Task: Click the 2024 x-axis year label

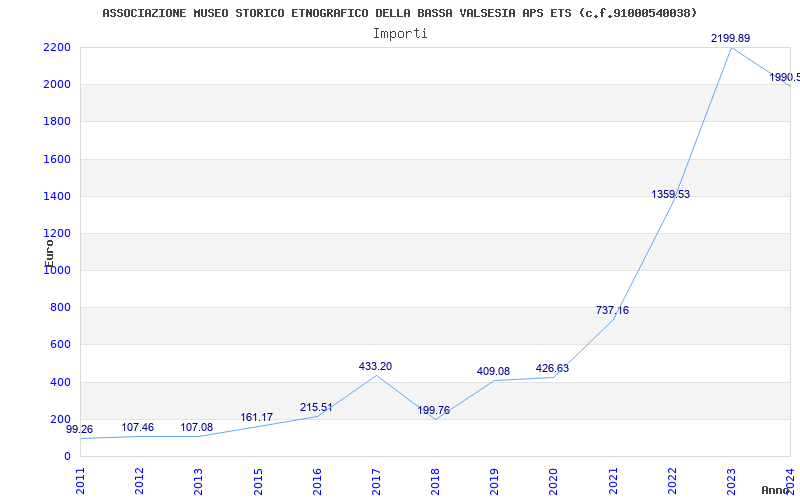Action: click(x=790, y=481)
